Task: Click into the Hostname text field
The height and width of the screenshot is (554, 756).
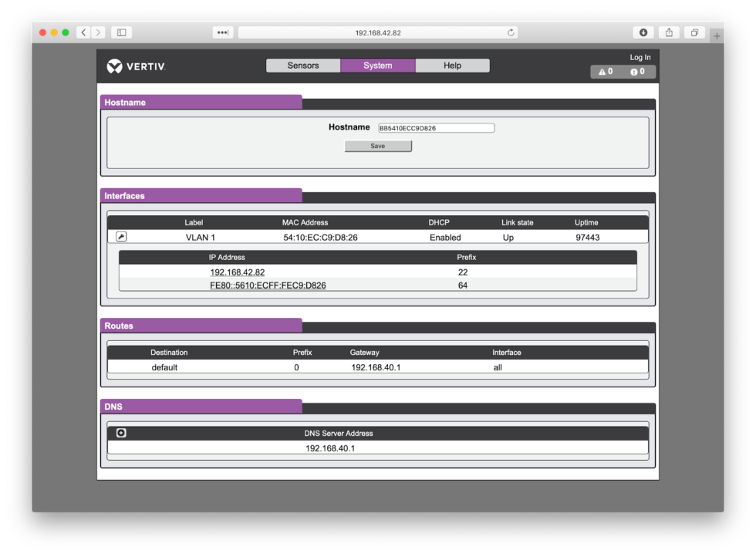Action: (x=435, y=128)
